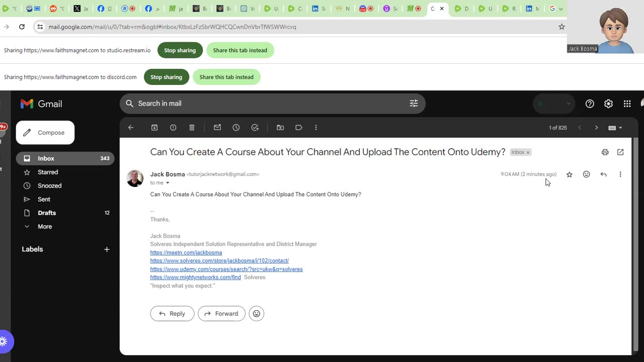Open the input tools keyboard dropdown
Viewport: 644px width, 362px height.
pyautogui.click(x=615, y=128)
